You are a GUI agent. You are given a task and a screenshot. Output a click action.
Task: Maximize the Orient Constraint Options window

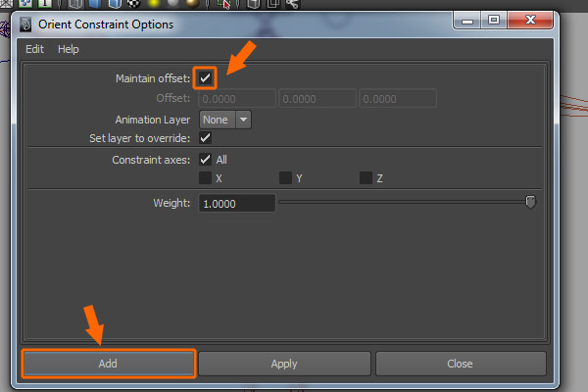[494, 21]
